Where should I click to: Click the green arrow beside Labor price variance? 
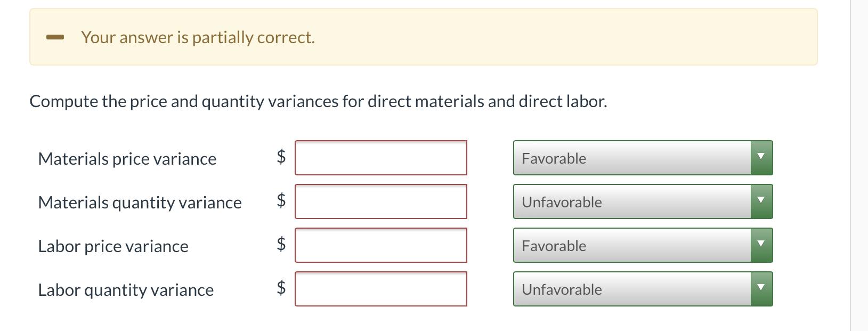coord(761,245)
